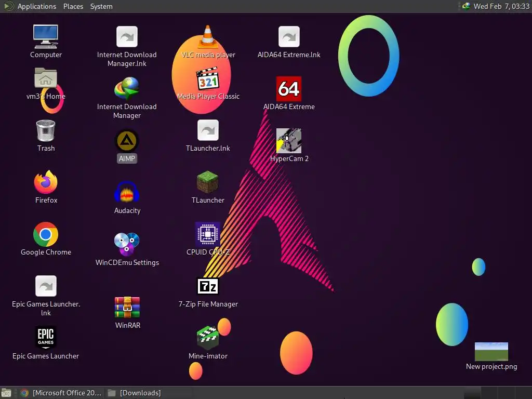Click the show desktop button in the bottom panel
The height and width of the screenshot is (399, 532).
coord(6,393)
